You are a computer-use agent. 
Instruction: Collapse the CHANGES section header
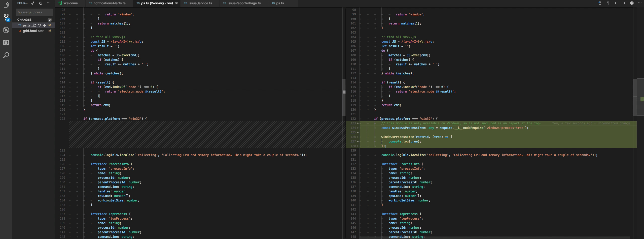(34, 20)
